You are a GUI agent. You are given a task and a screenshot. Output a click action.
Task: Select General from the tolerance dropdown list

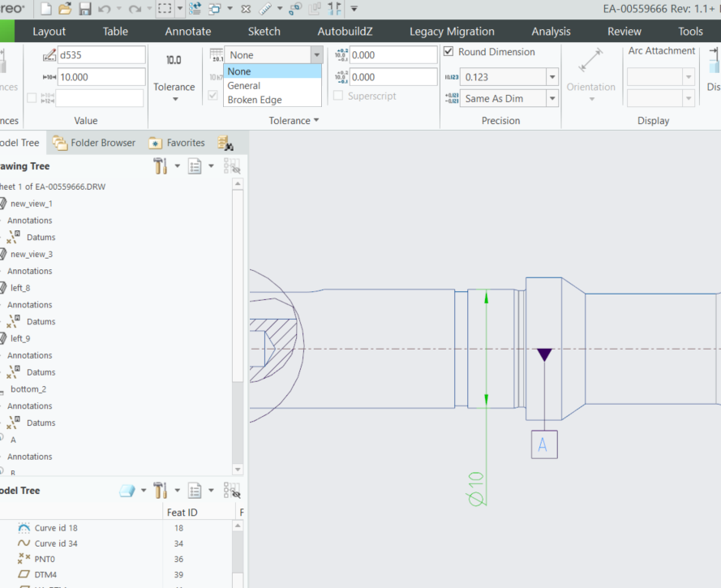tap(244, 86)
